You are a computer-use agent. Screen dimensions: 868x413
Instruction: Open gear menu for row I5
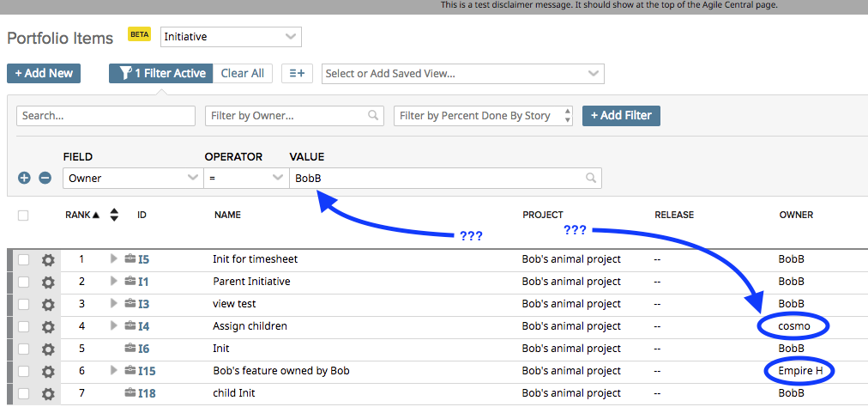(48, 259)
